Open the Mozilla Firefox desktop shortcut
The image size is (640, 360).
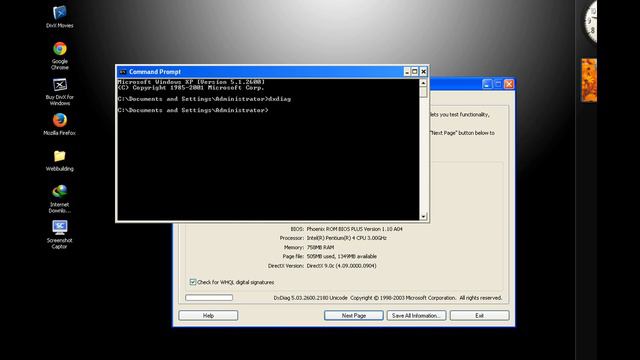click(60, 124)
